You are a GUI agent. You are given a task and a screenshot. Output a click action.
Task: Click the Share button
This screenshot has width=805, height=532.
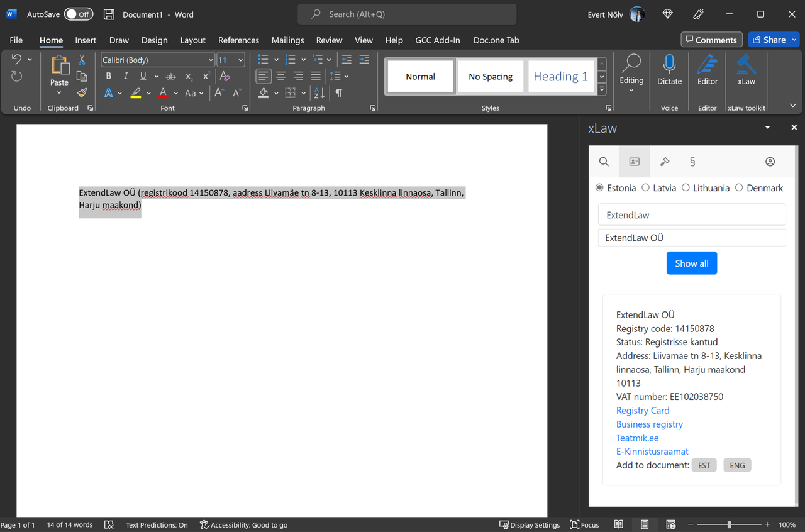(x=774, y=40)
